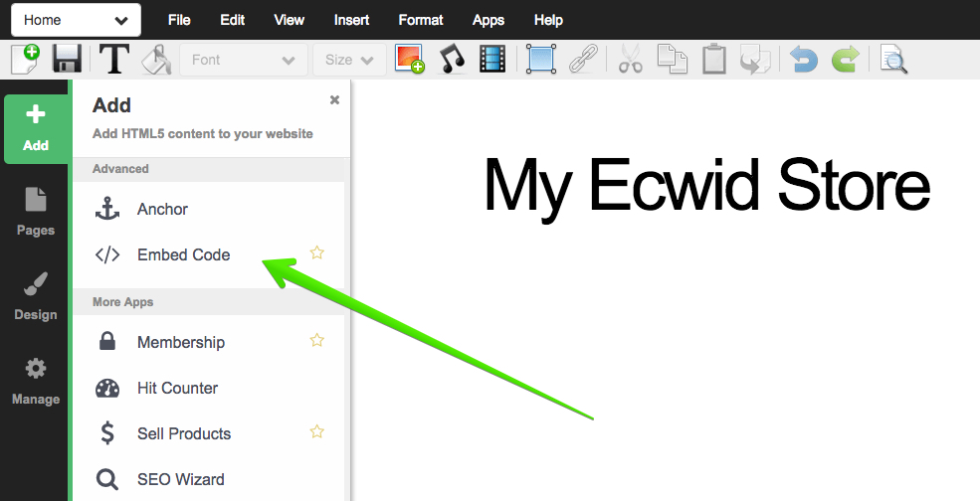The height and width of the screenshot is (501, 980).
Task: Click the anchor icon
Action: [x=106, y=209]
